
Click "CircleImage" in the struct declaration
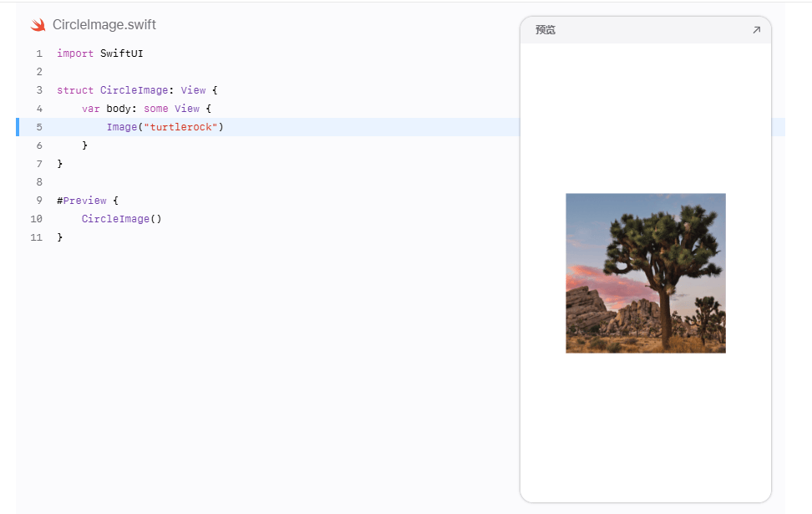(x=134, y=90)
